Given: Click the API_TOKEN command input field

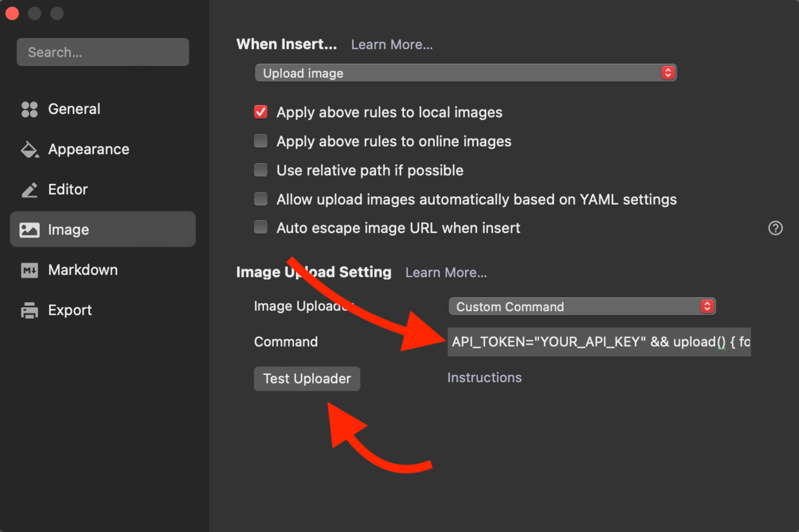Looking at the screenshot, I should [x=598, y=342].
